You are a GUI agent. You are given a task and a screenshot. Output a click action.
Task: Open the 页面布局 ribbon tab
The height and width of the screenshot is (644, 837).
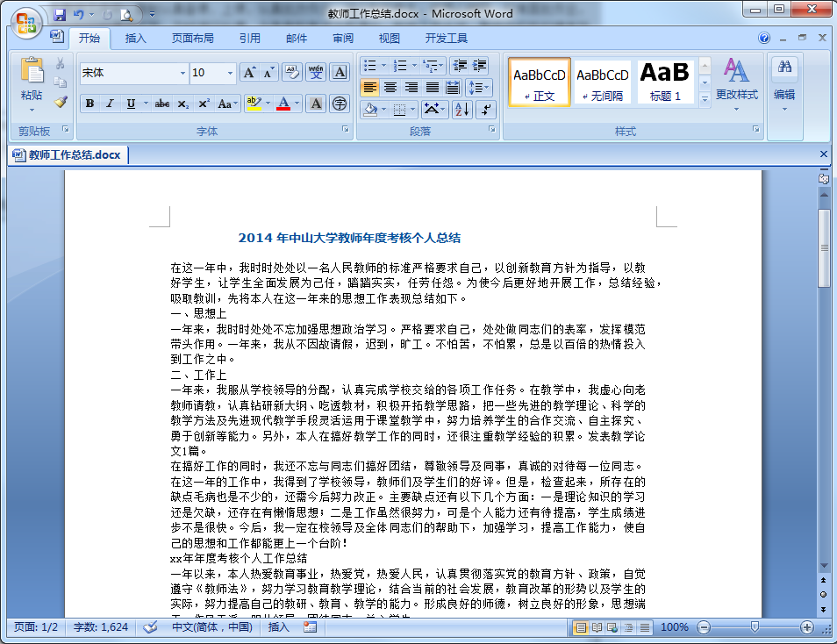click(193, 39)
